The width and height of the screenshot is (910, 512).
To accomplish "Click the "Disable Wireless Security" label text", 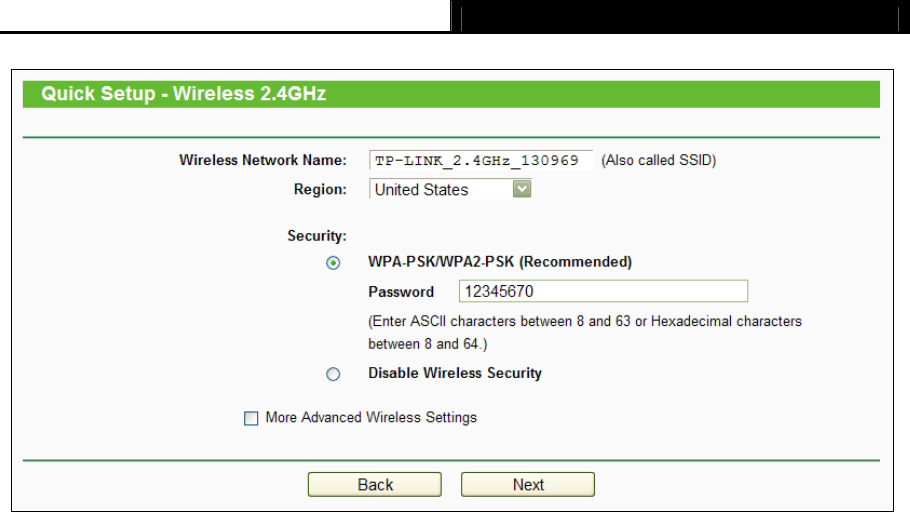I will 455,373.
